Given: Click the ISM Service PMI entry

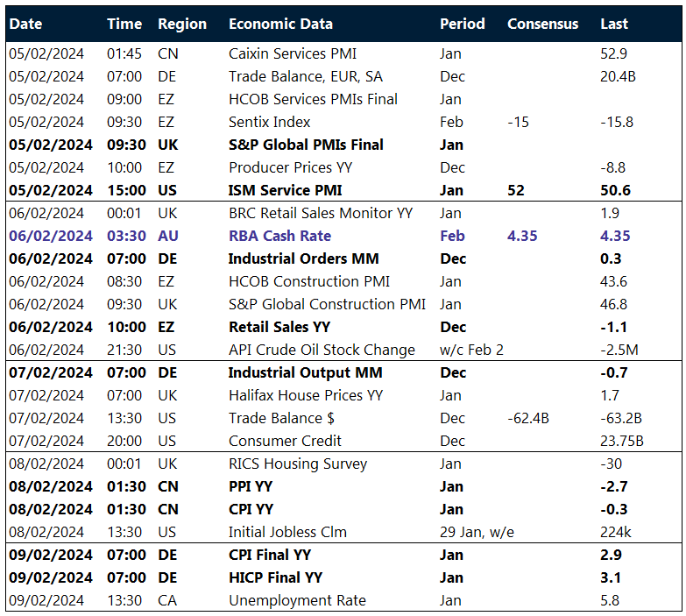Looking at the screenshot, I should point(285,190).
